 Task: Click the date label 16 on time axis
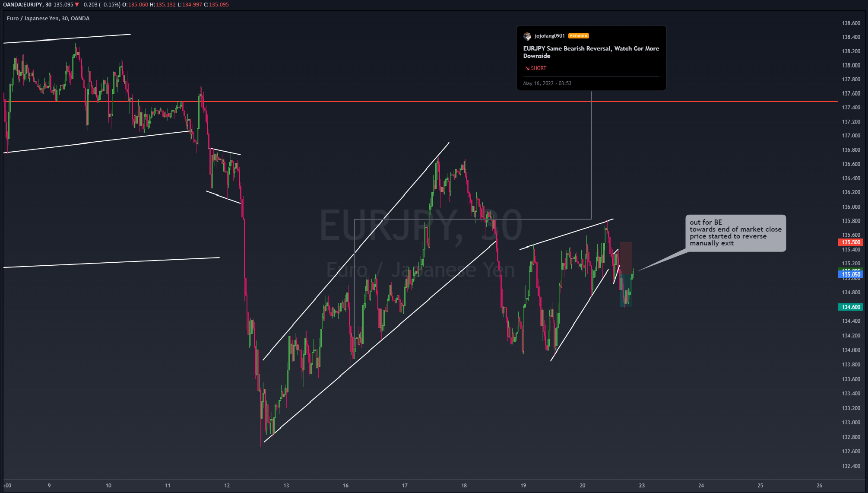[345, 485]
